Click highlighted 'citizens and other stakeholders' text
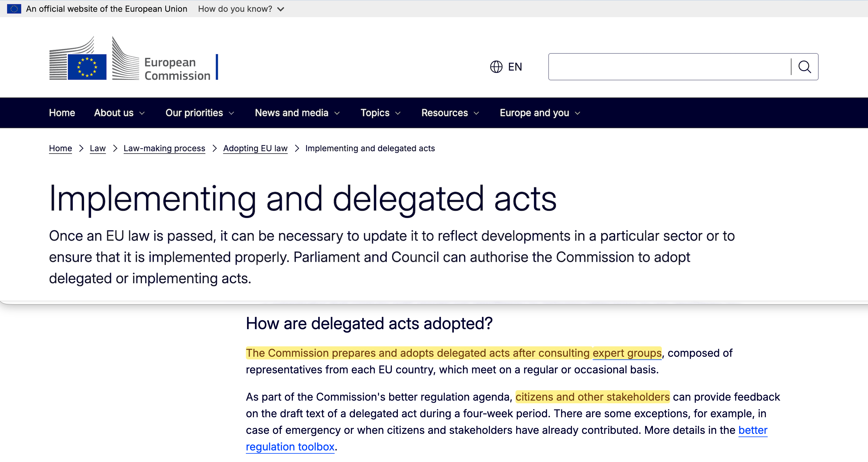Image resolution: width=868 pixels, height=462 pixels. point(592,396)
